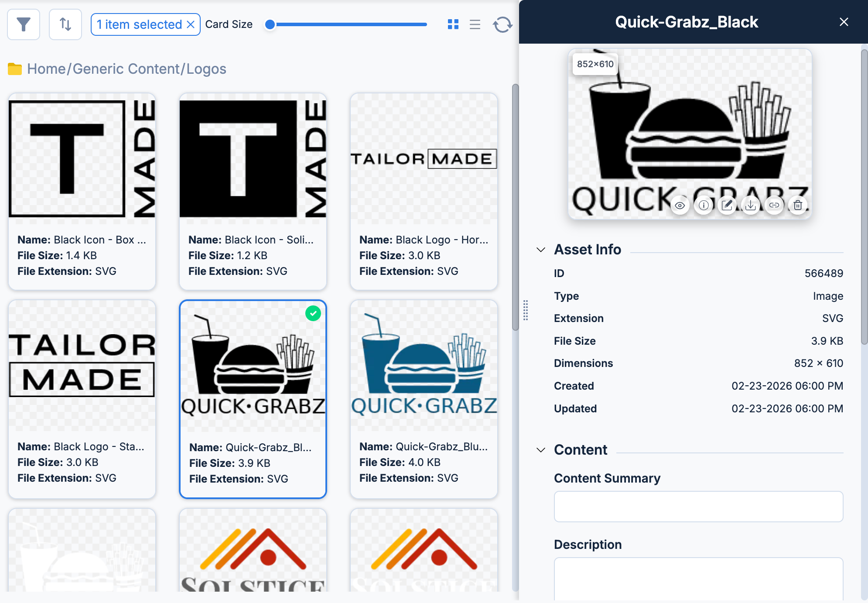Click the Updated date value
868x603 pixels.
[787, 408]
